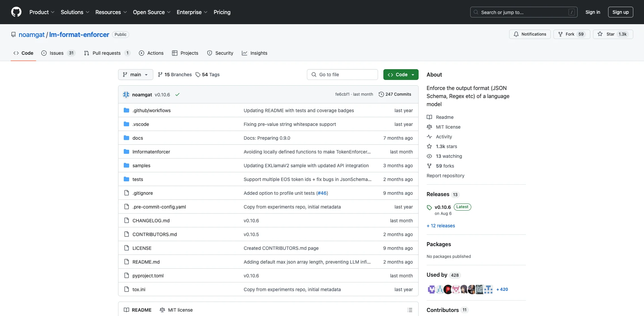
Task: Open the Resources dropdown
Action: click(x=111, y=12)
